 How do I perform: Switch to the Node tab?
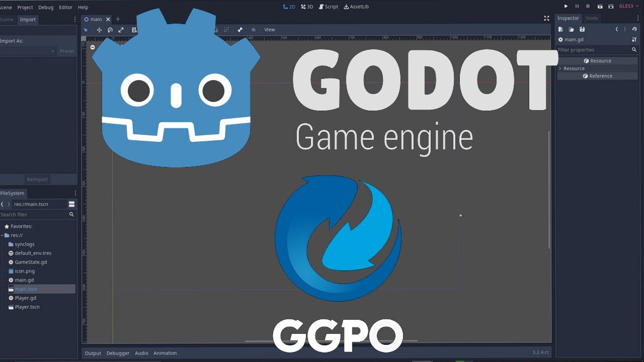point(592,18)
